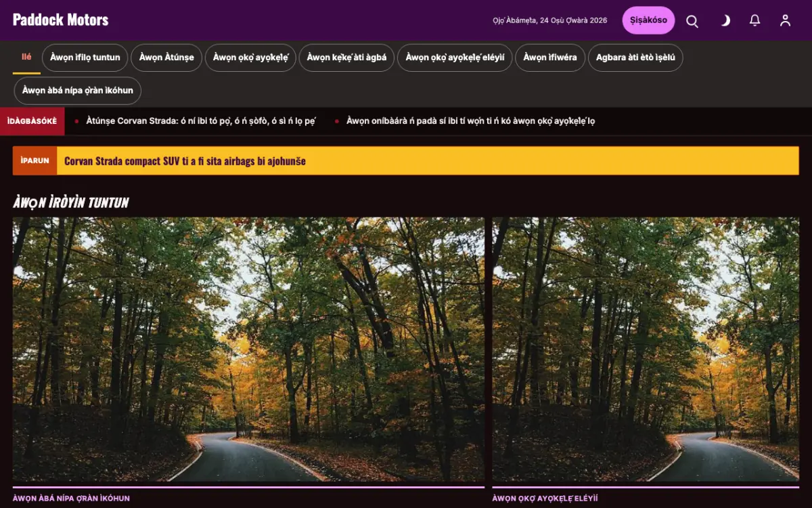Open Àwọn ìfilọ̀ tuntun tab
The image size is (812, 508).
coord(85,58)
